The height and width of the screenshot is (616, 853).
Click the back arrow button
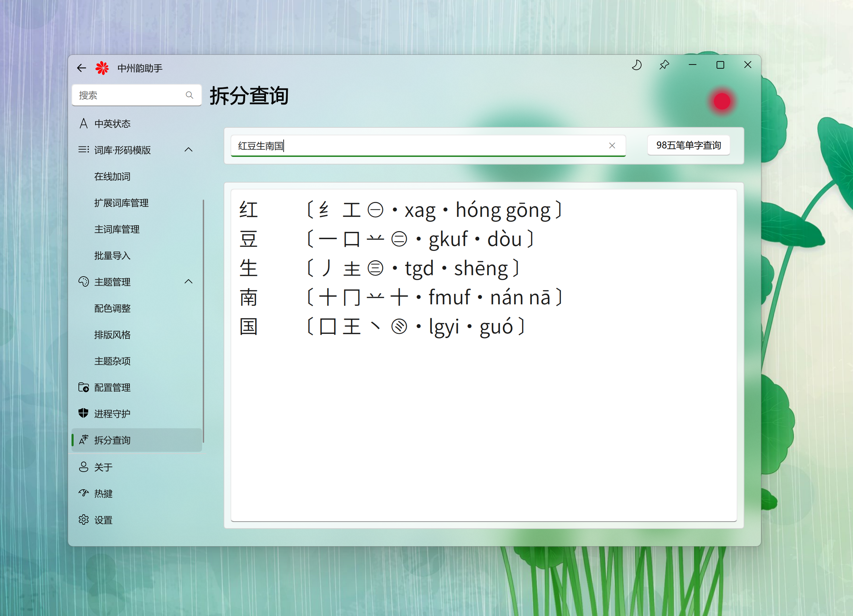pos(81,68)
